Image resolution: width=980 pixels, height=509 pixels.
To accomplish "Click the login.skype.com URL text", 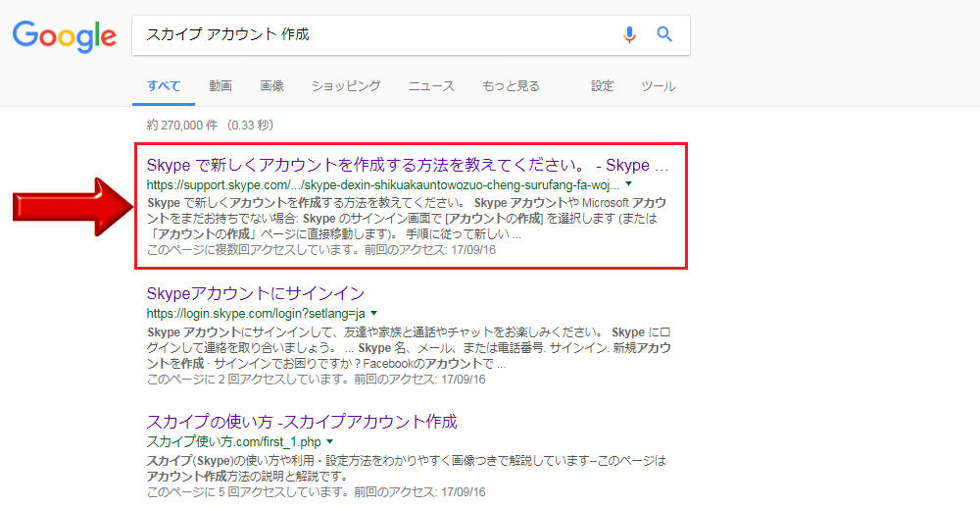I will pyautogui.click(x=256, y=313).
